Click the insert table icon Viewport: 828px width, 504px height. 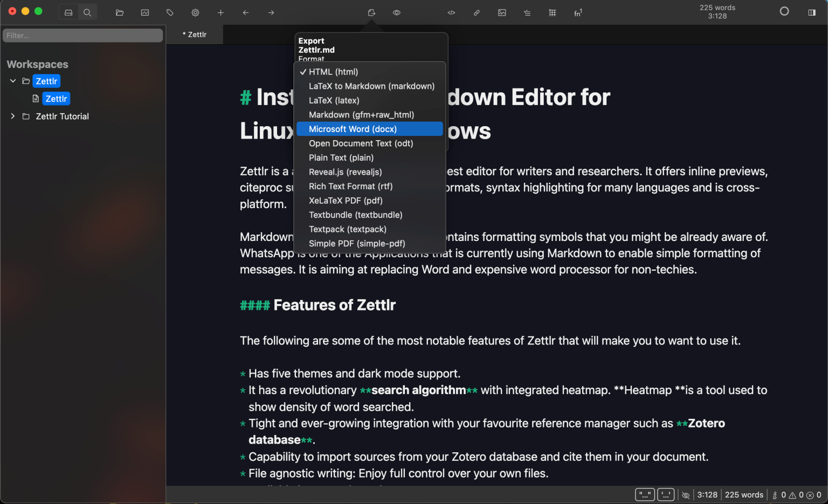pyautogui.click(x=552, y=12)
